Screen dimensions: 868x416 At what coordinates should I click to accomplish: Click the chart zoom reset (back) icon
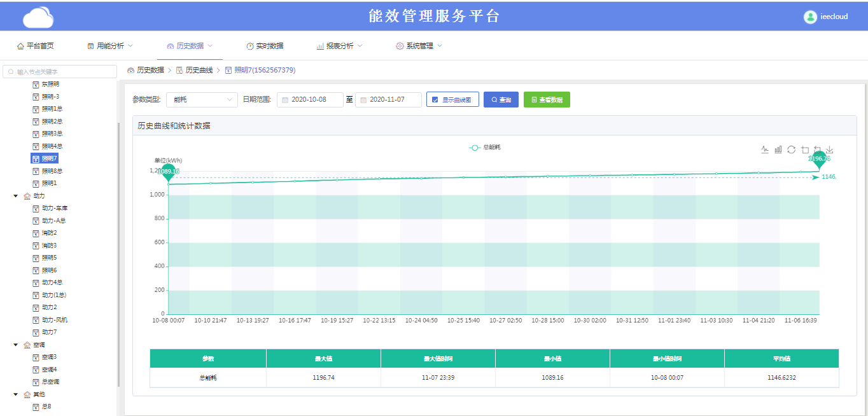coord(818,149)
